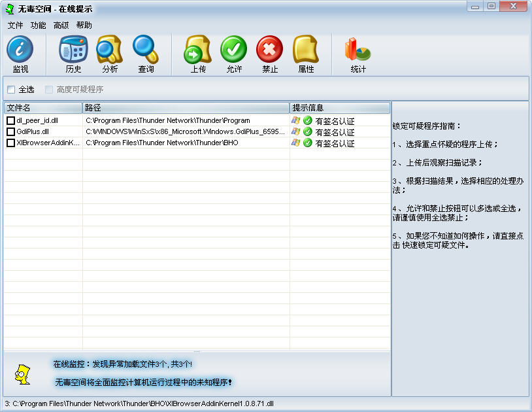Click guide step 3 根据扫描结果 text

tap(458, 185)
